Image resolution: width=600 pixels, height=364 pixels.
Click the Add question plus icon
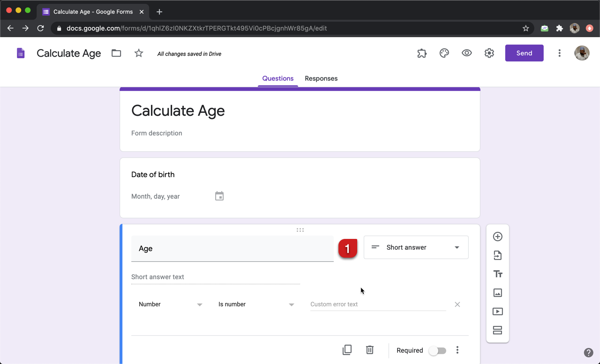(497, 237)
